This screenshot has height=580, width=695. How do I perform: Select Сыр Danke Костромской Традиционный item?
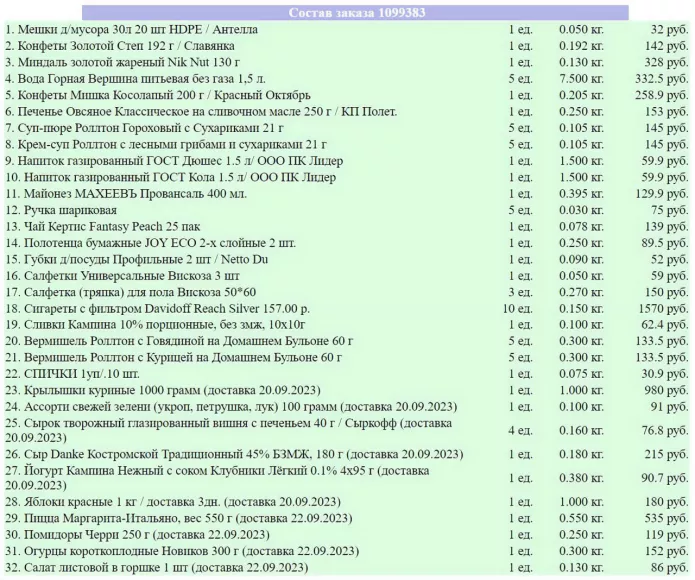click(x=234, y=454)
